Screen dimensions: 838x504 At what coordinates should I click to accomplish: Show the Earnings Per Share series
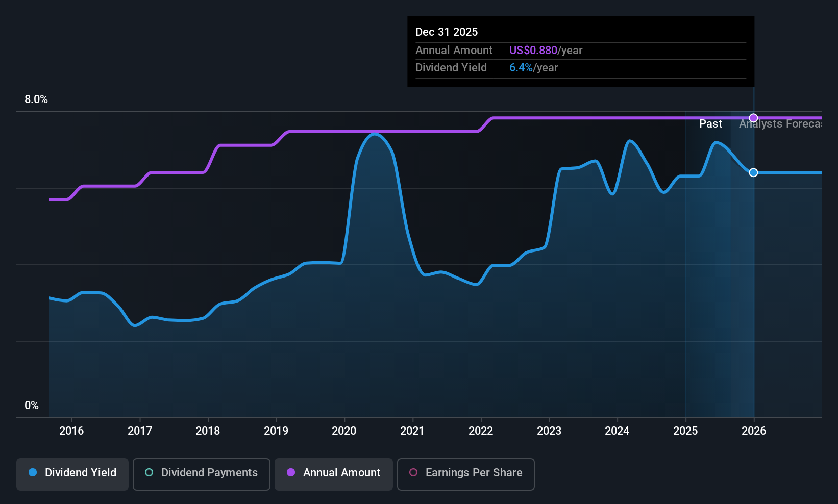coord(466,474)
